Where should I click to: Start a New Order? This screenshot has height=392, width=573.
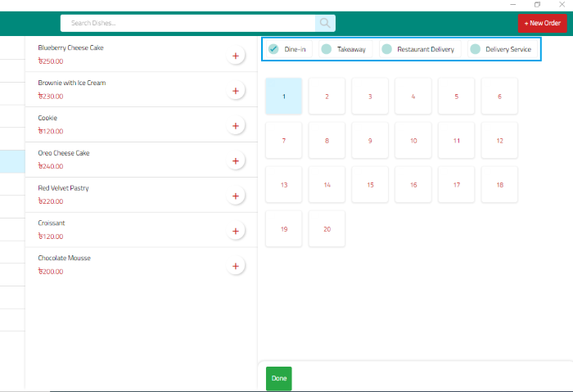[542, 23]
